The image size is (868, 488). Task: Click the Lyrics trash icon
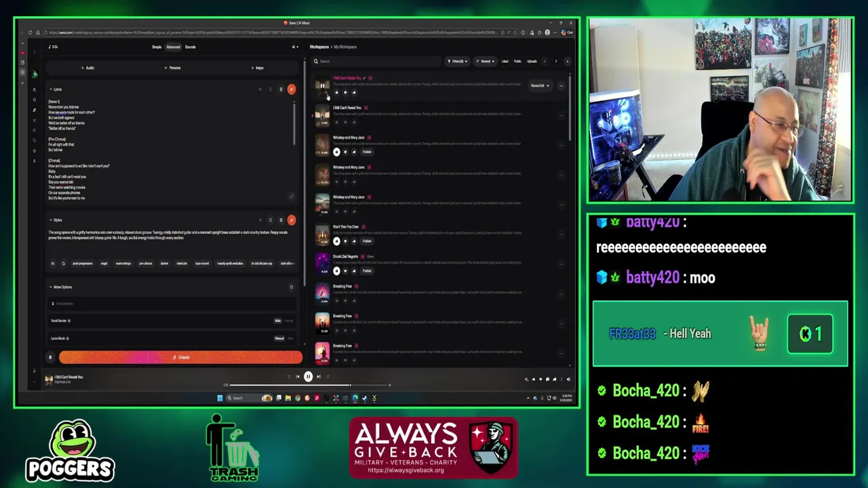(281, 89)
